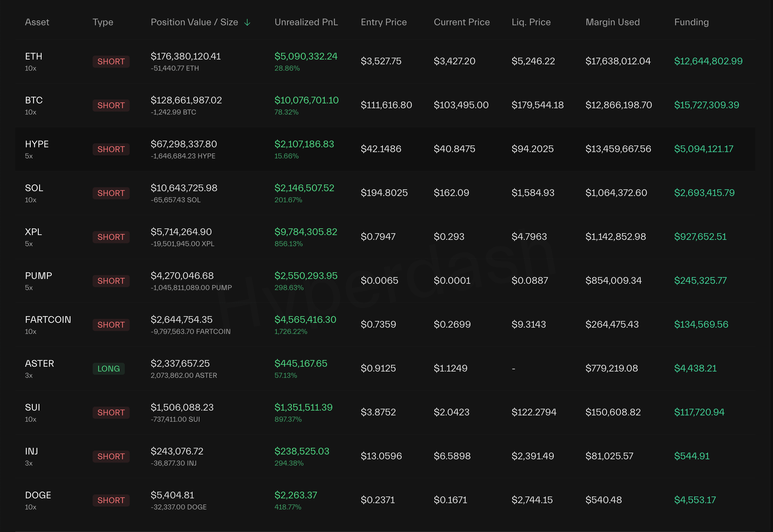The image size is (773, 532).
Task: Select the Entry Price column header
Action: (383, 22)
